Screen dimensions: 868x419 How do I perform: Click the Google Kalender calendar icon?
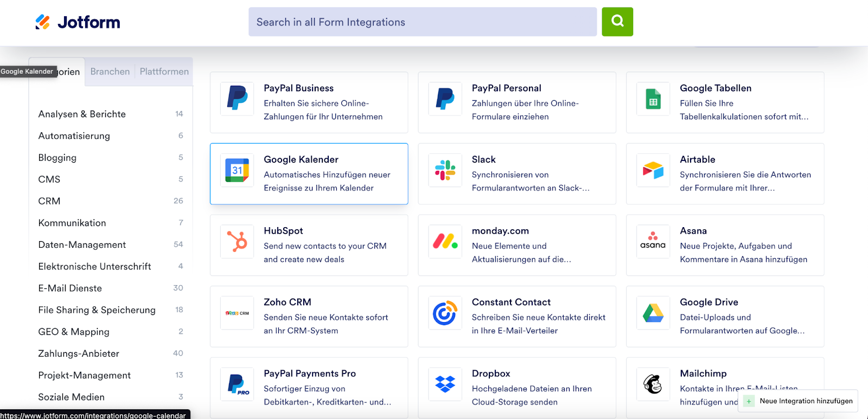(237, 170)
